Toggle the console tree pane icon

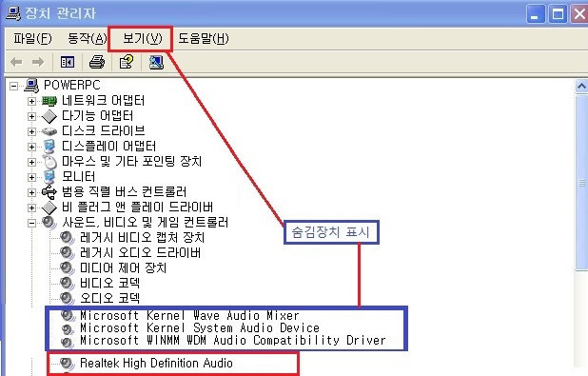68,62
